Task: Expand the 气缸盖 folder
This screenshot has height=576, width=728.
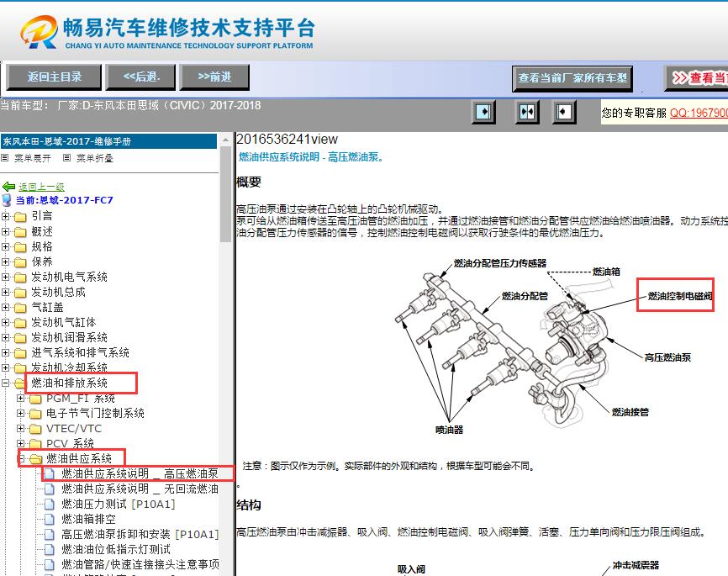Action: click(x=6, y=307)
